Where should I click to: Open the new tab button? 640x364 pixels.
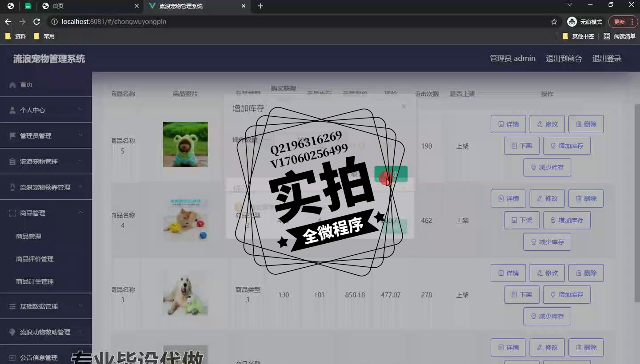pyautogui.click(x=260, y=6)
